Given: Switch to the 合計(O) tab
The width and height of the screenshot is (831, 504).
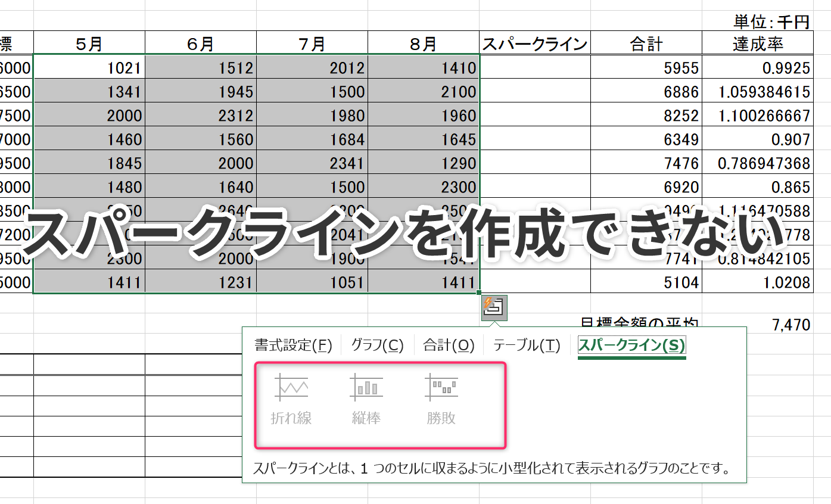Looking at the screenshot, I should (449, 345).
